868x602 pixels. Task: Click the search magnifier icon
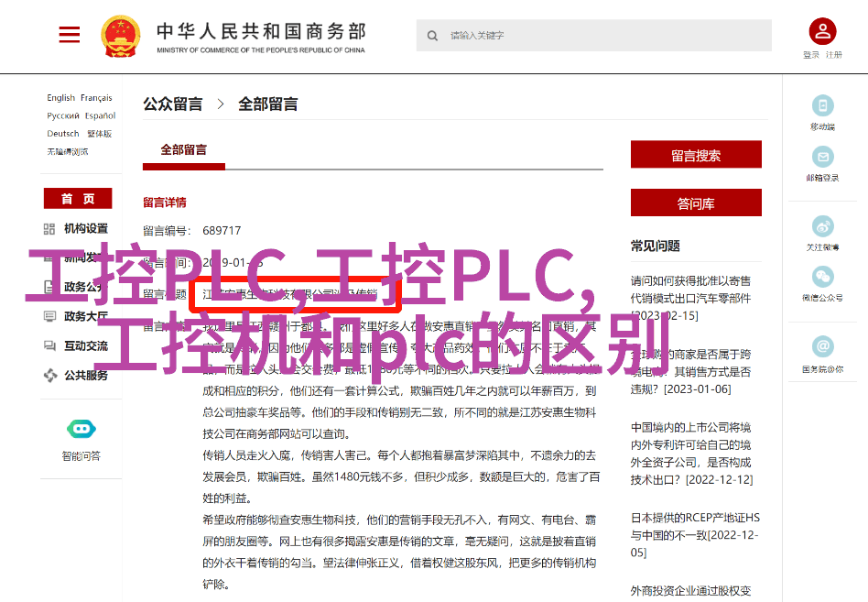tap(432, 36)
